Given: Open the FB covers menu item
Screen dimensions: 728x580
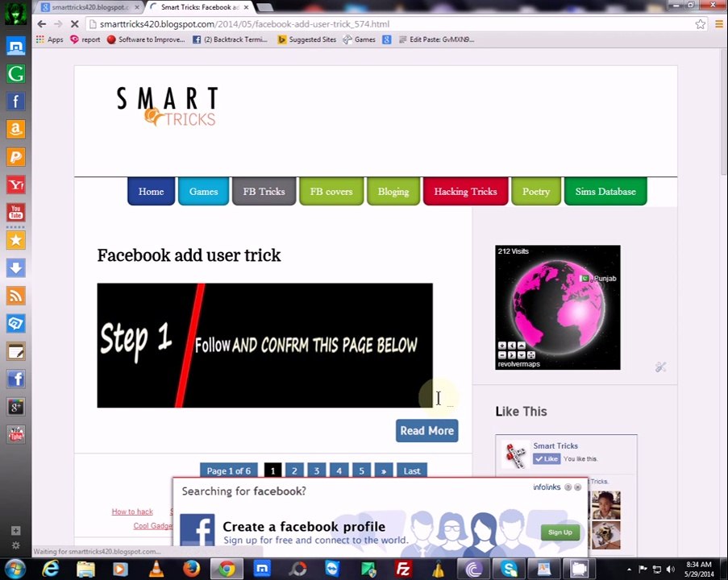Looking at the screenshot, I should (331, 191).
